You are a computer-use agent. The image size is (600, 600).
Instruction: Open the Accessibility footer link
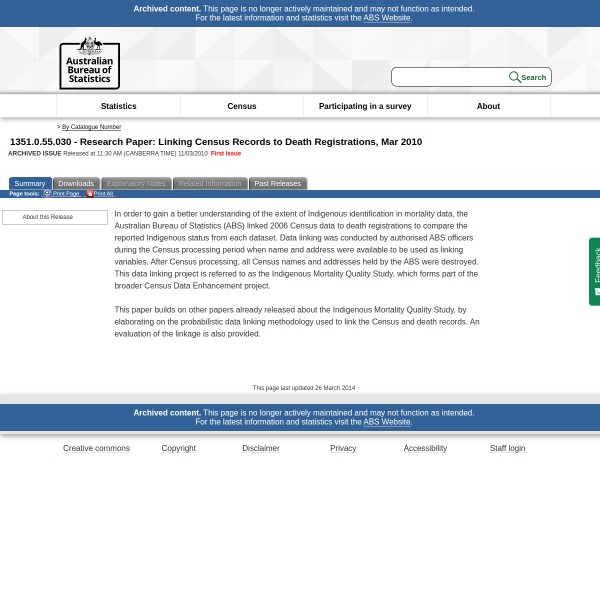tap(425, 448)
